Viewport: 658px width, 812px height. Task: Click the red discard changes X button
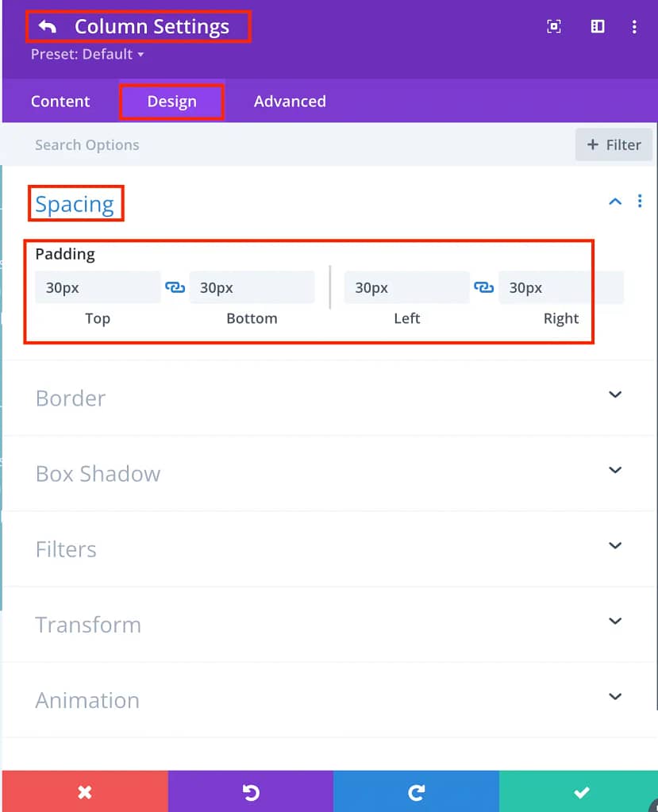[85, 791]
